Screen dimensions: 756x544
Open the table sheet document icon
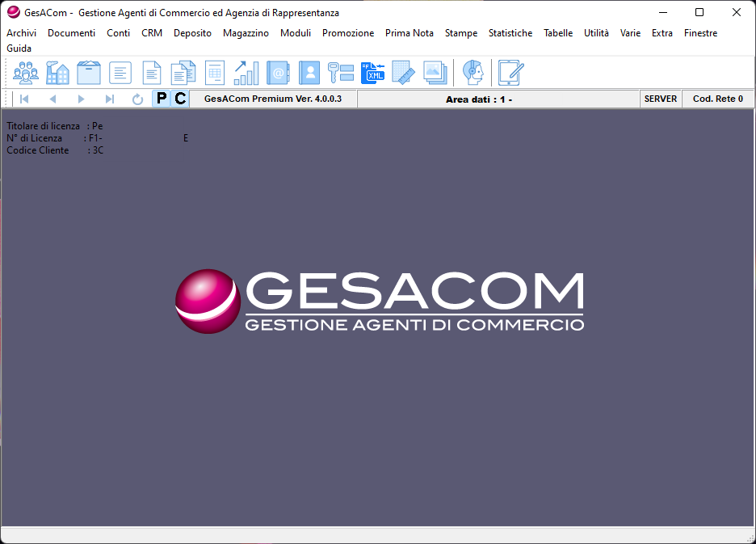point(215,73)
